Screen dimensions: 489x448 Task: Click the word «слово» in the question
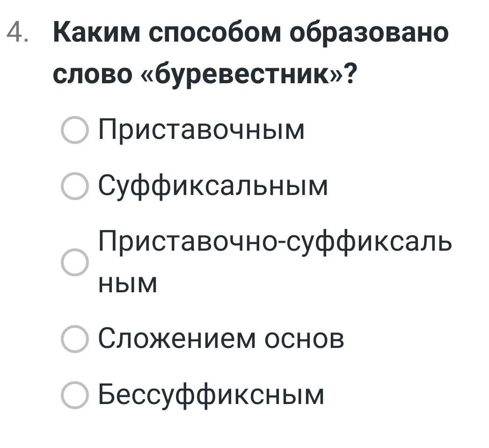click(91, 75)
